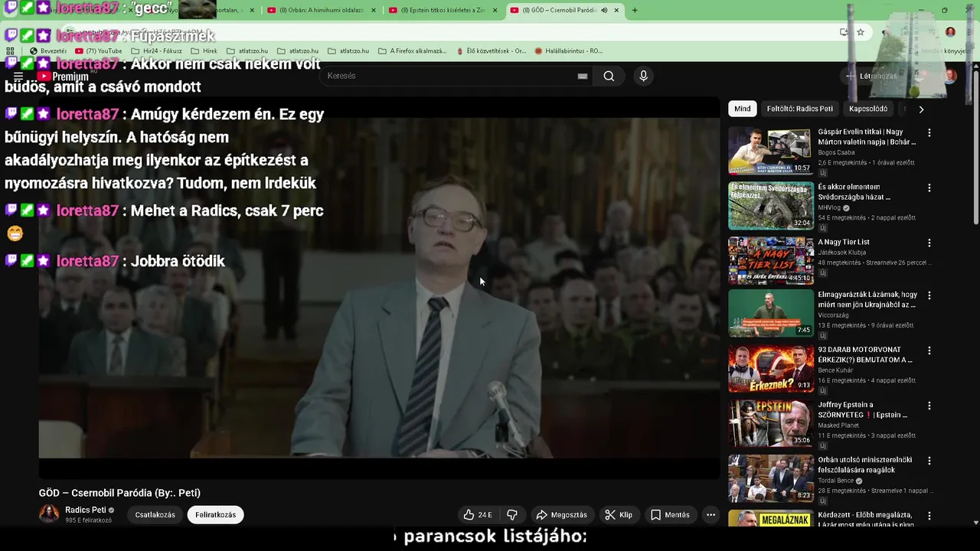Select the Kapcsolódó filter chip
This screenshot has height=551, width=980.
tap(868, 109)
